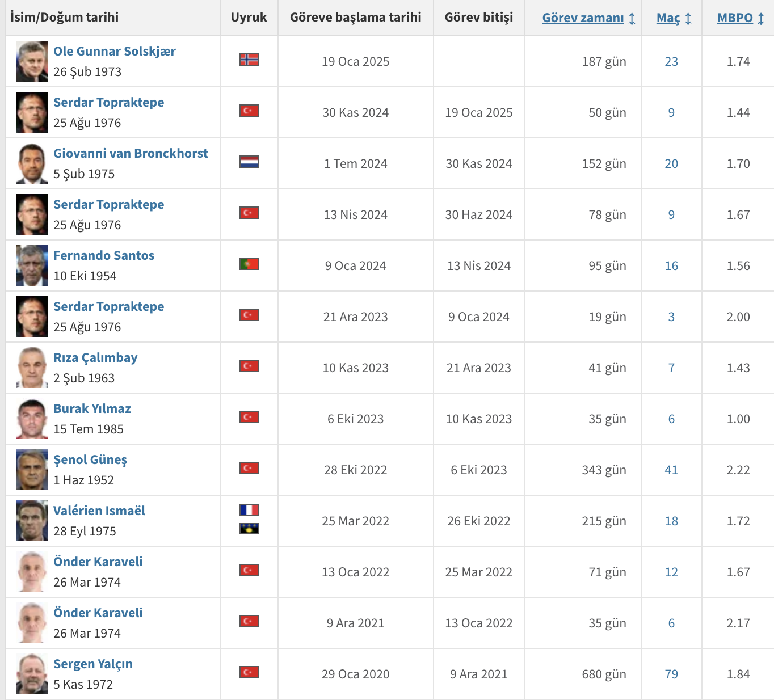774x700 pixels.
Task: Open Burak Yılmaz profile link
Action: [92, 408]
